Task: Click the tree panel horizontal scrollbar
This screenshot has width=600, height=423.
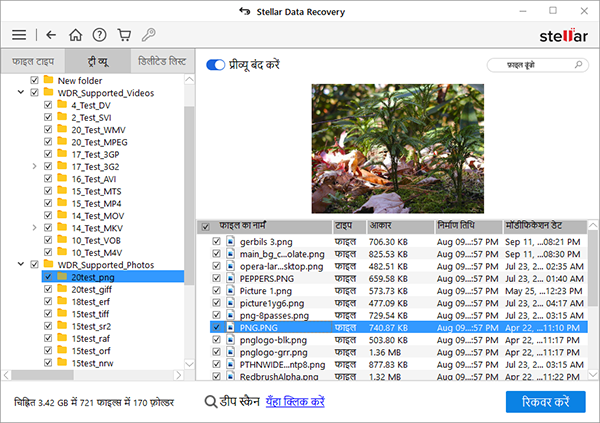Action: pyautogui.click(x=92, y=375)
